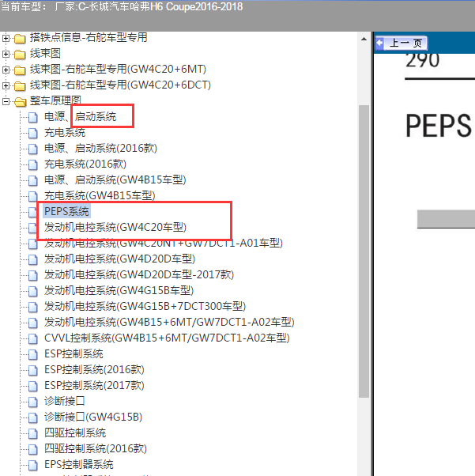Click document icon beside 电源、启动系统

[32, 117]
